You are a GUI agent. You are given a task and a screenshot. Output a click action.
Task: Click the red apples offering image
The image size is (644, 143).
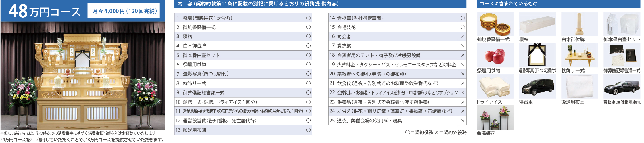495,55
